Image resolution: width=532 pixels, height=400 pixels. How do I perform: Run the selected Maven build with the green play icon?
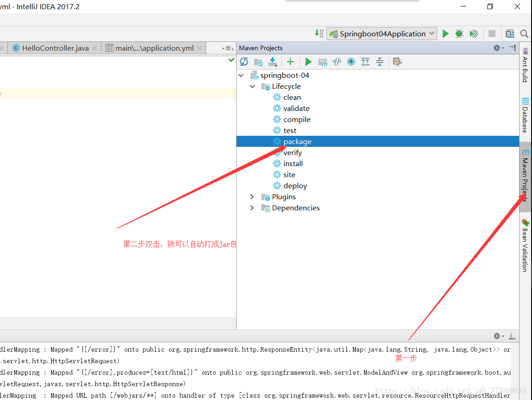click(x=308, y=62)
